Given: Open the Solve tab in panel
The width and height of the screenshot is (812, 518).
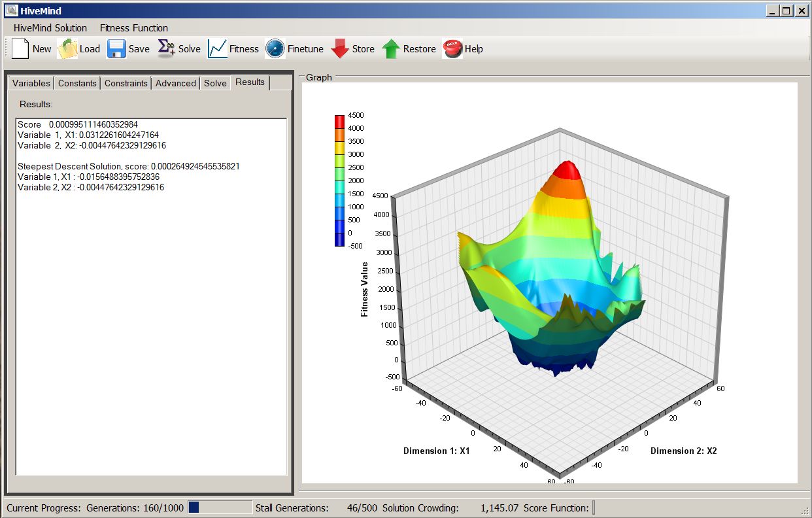Looking at the screenshot, I should (215, 83).
